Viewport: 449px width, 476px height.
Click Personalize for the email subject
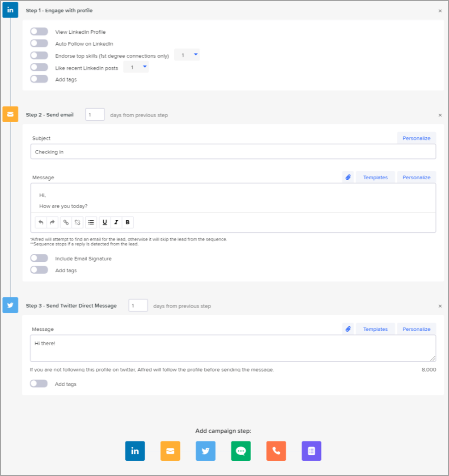(416, 138)
